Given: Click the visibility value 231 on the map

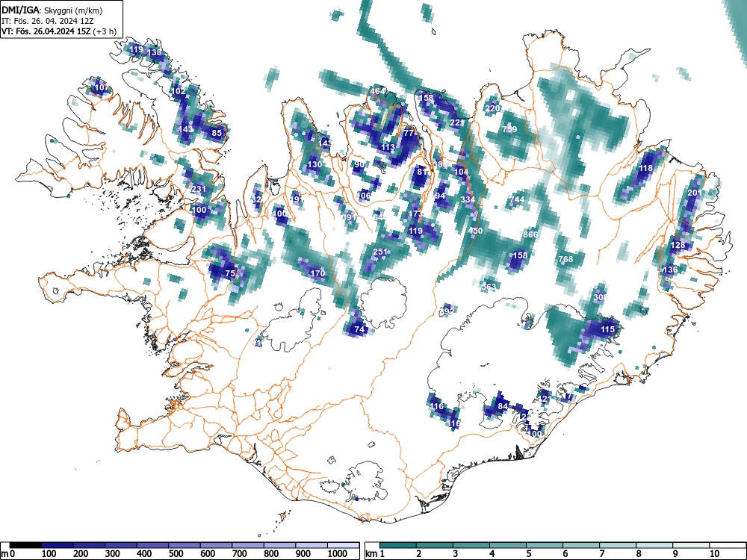Looking at the screenshot, I should coord(199,189).
